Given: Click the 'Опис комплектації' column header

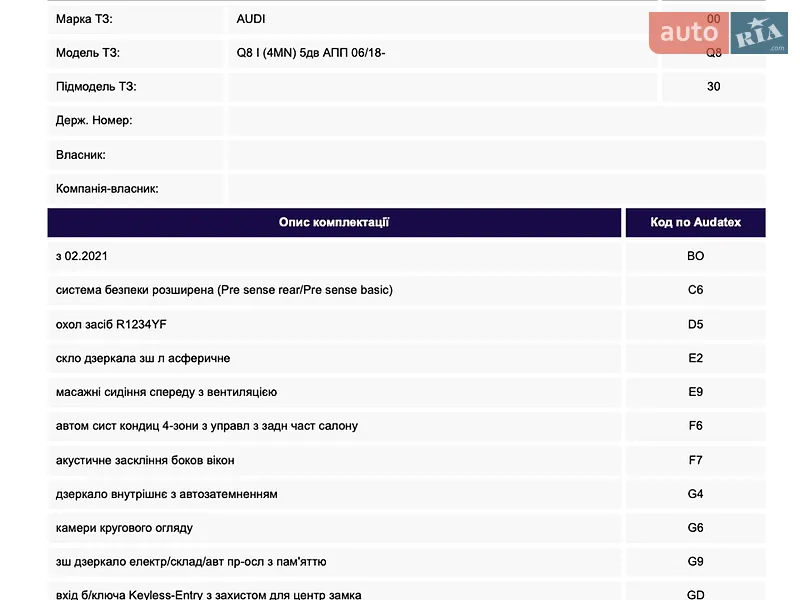Looking at the screenshot, I should (x=334, y=222).
